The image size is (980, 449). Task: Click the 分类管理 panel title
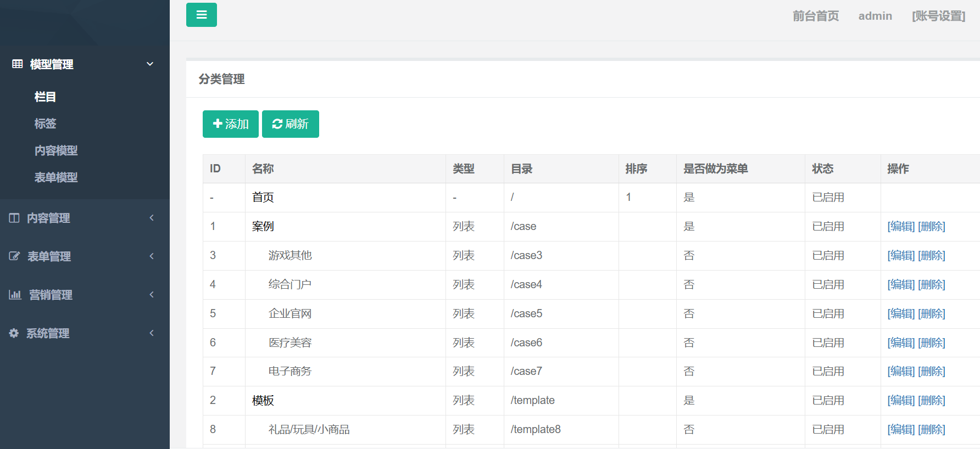coord(221,79)
